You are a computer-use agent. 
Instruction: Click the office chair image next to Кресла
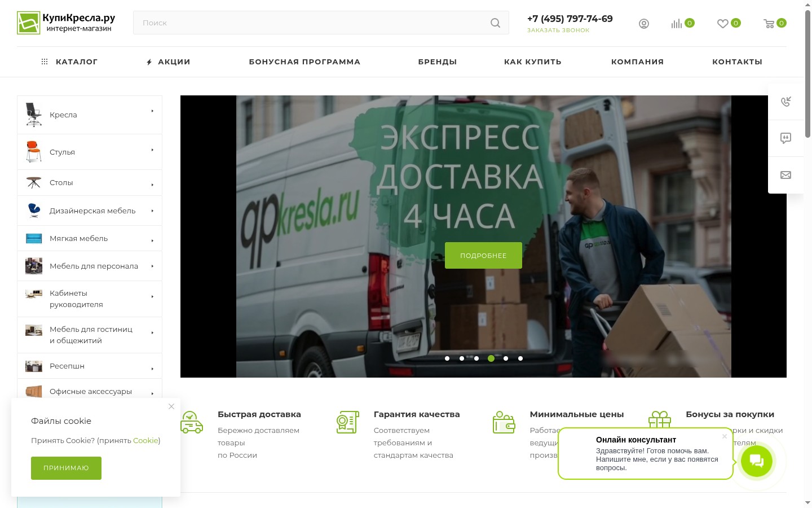click(34, 115)
